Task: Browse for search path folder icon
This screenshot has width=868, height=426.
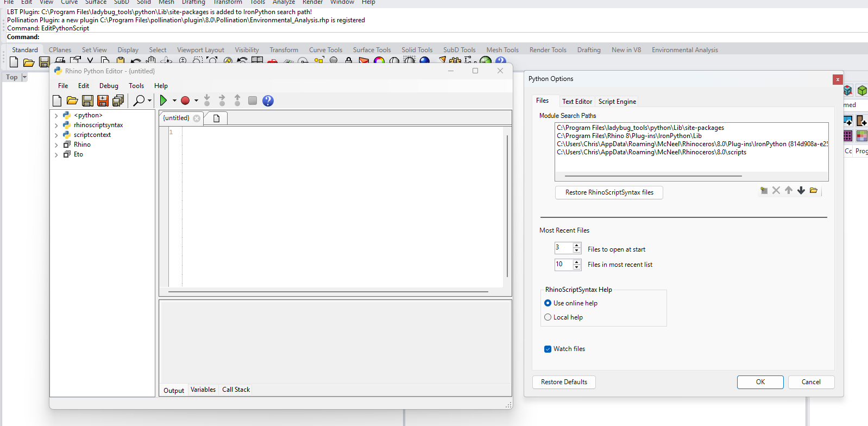Action: 814,190
